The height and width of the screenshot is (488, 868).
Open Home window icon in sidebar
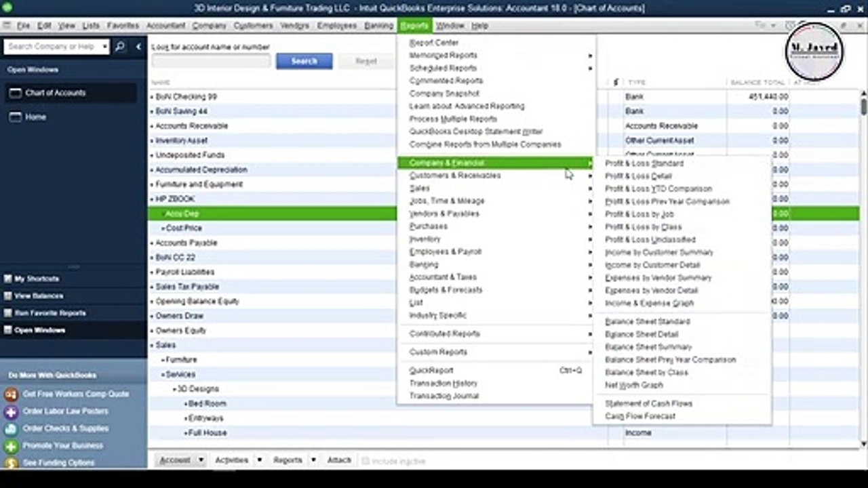click(x=15, y=117)
